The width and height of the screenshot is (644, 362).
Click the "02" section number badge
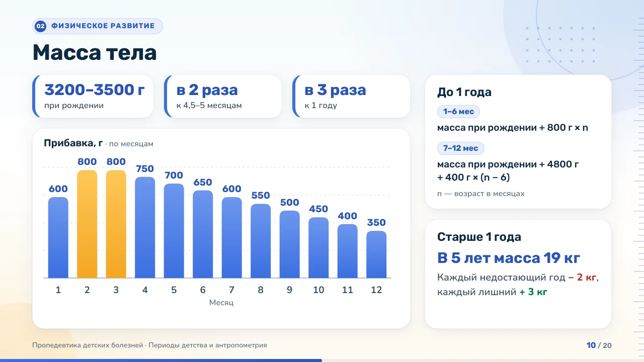pyautogui.click(x=41, y=26)
